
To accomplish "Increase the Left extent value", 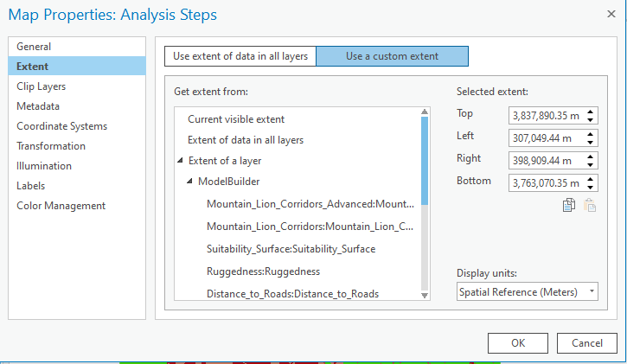I will pos(590,134).
